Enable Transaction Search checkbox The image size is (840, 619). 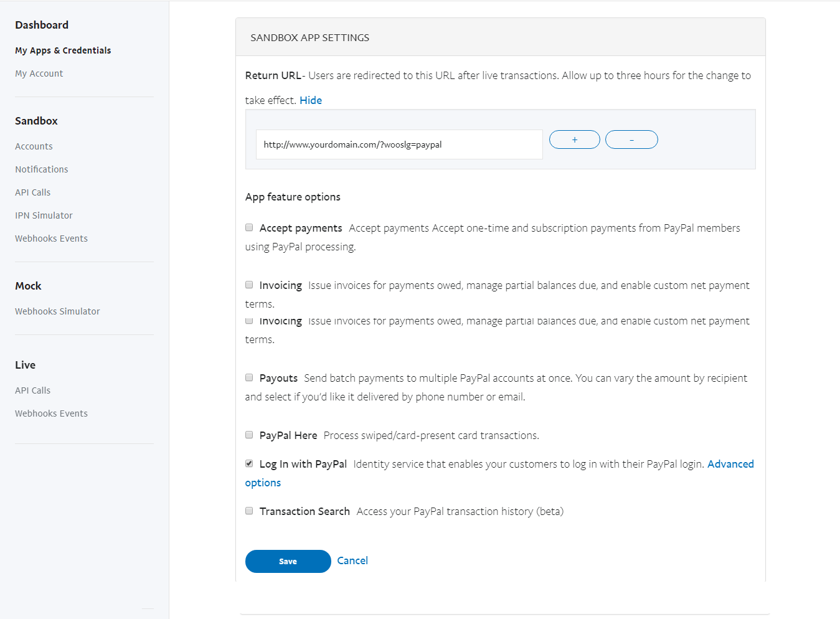pos(249,511)
